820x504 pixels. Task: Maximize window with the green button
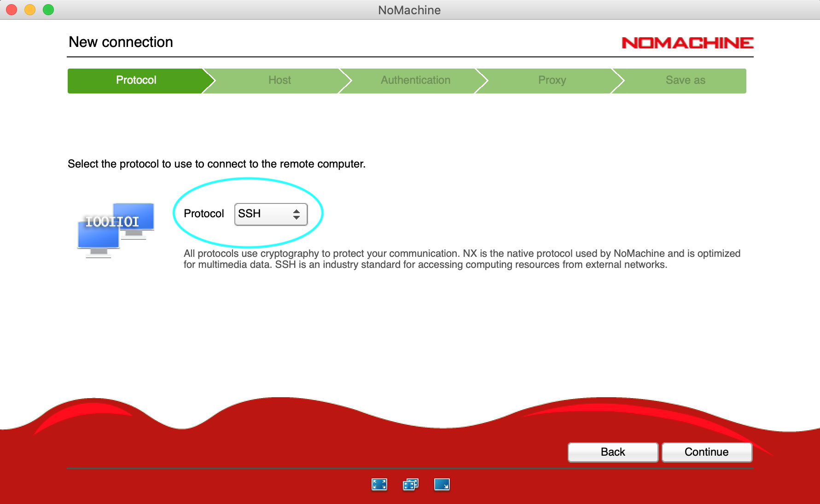(x=48, y=10)
